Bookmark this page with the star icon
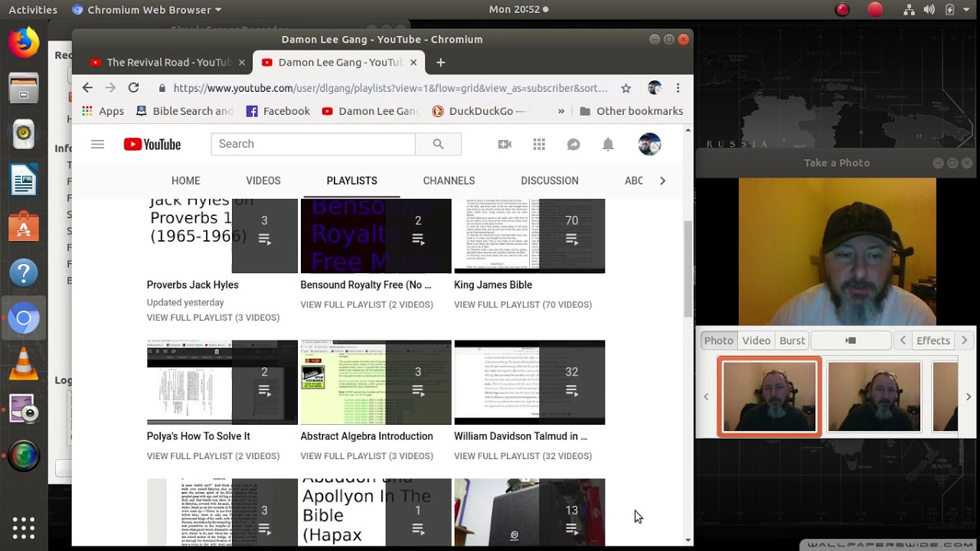 tap(626, 88)
